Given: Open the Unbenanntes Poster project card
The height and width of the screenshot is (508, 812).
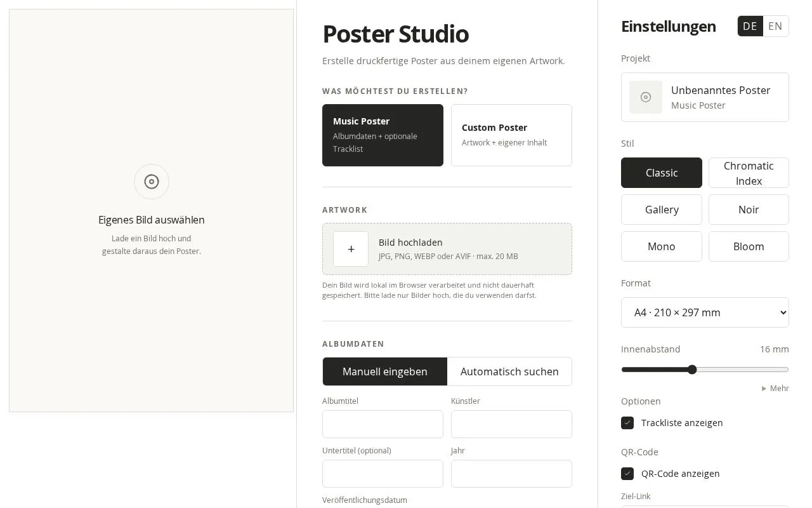Looking at the screenshot, I should (705, 97).
